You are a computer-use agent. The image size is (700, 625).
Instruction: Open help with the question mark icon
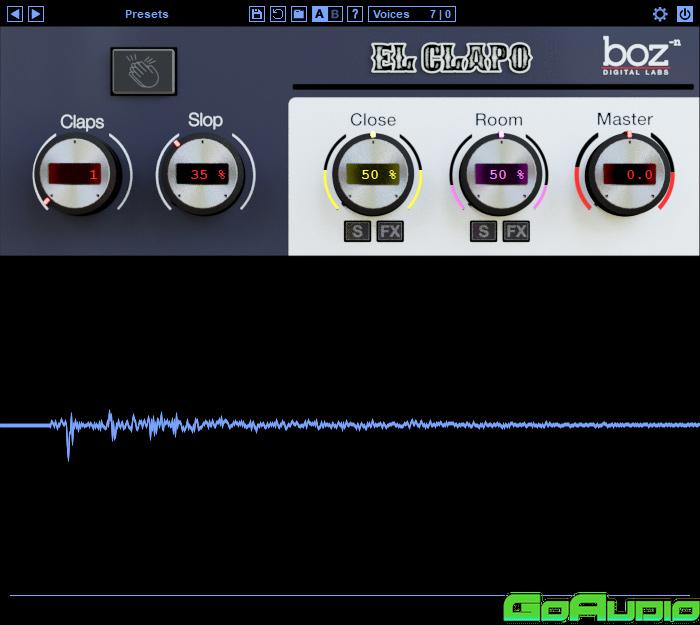click(x=355, y=14)
